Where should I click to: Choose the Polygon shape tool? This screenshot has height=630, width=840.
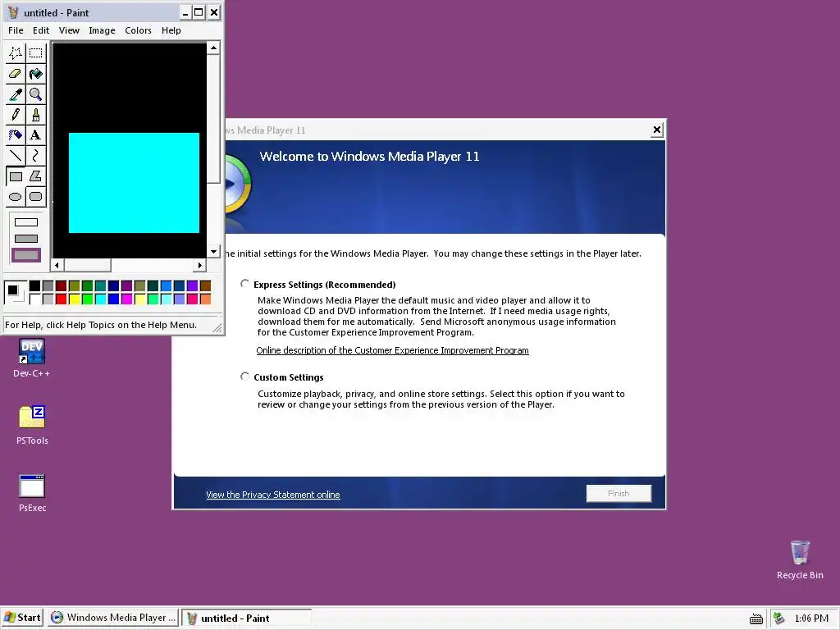click(x=36, y=176)
